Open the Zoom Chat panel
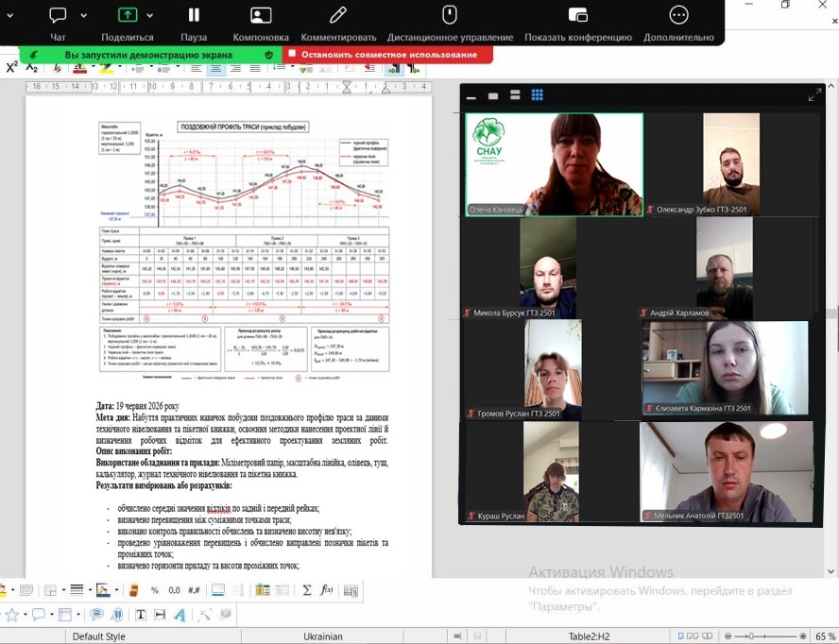Image resolution: width=839 pixels, height=644 pixels. coord(58,23)
